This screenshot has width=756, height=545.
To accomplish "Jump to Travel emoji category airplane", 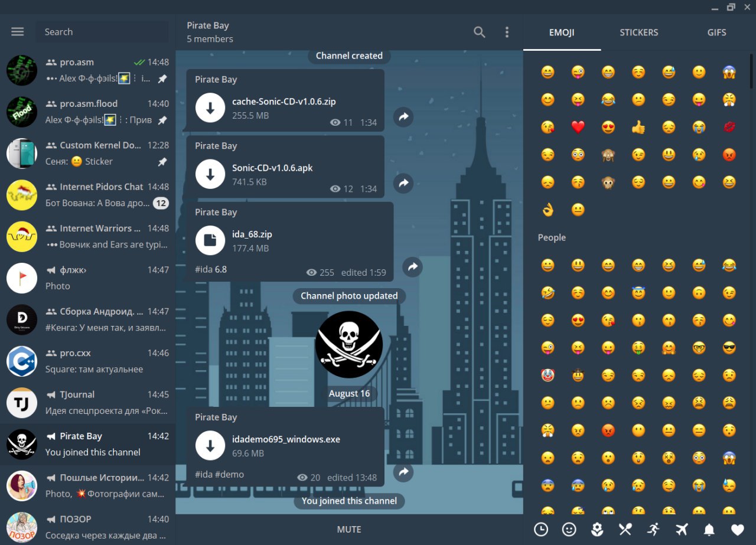I will [682, 530].
